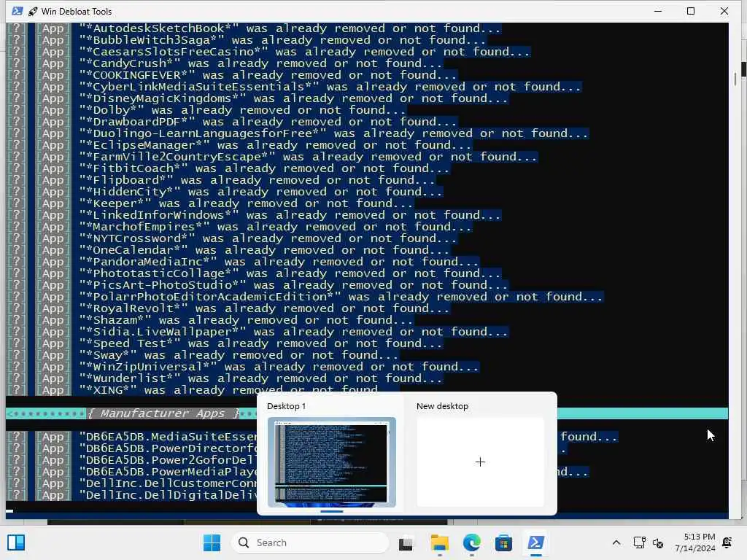
Task: Click the console vertical scrollbar thumb
Action: point(735,79)
